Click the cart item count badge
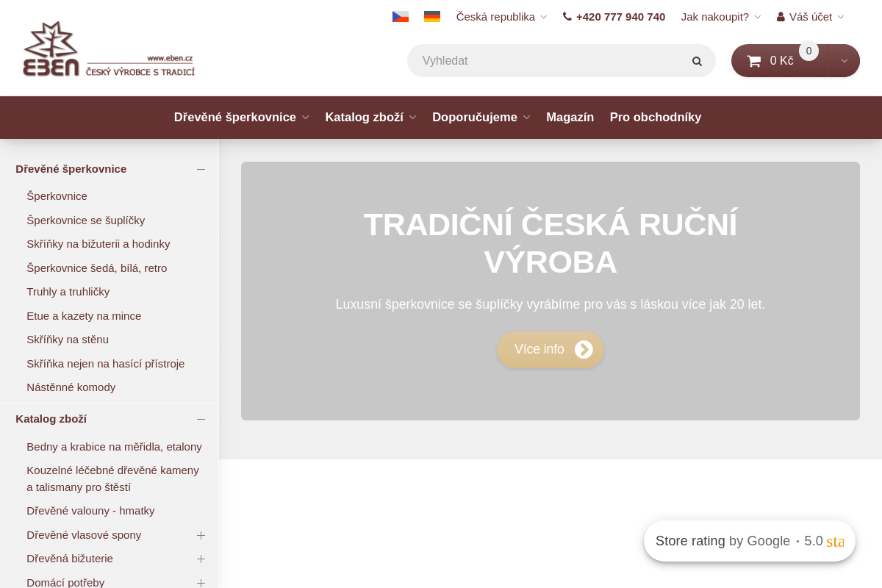Screen dimensions: 882x588 [x=808, y=51]
